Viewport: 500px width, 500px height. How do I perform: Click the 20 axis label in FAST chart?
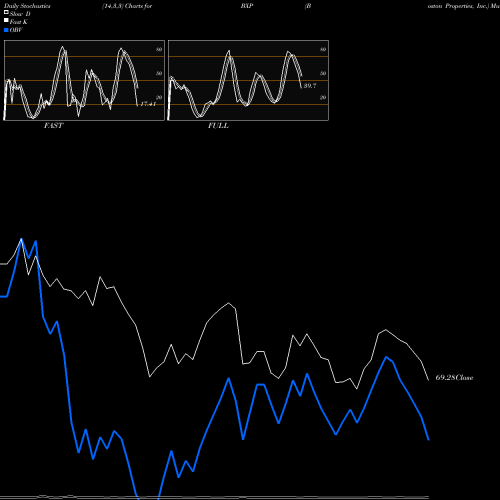pyautogui.click(x=159, y=97)
